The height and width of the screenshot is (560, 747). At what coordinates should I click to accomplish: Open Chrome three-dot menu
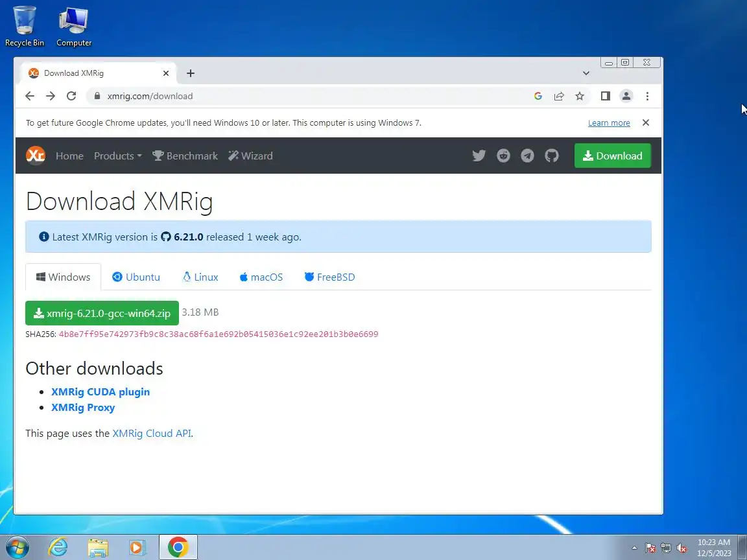click(647, 96)
